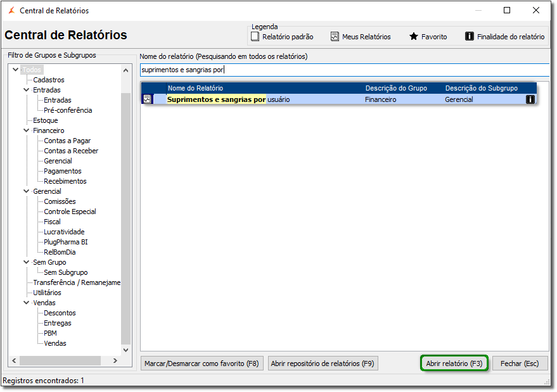Sort by Descrição do Grupo column header
Image resolution: width=557 pixels, height=392 pixels.
click(404, 88)
